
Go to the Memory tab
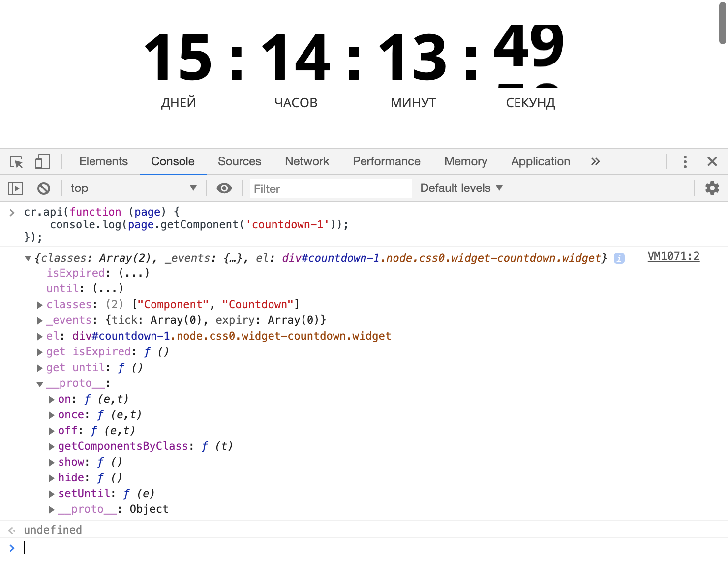click(466, 161)
